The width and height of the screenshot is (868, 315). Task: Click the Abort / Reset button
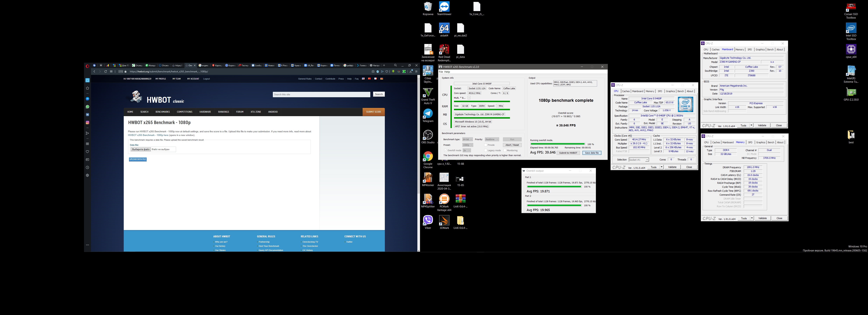tap(512, 145)
